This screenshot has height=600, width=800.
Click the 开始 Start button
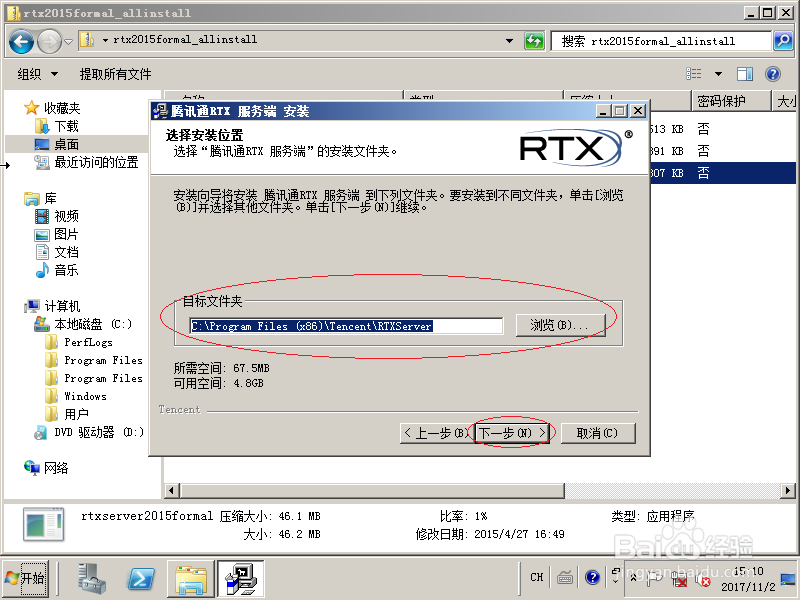click(26, 578)
